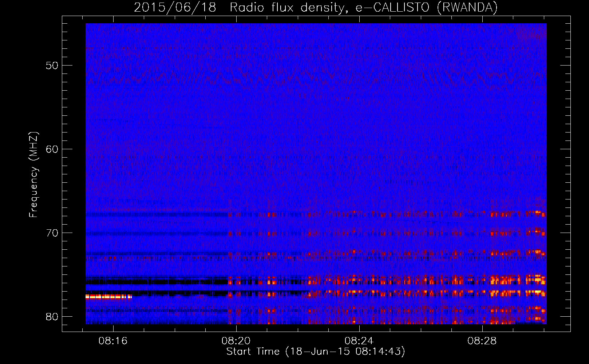Click the '50' frequency tick label
This screenshot has width=589, height=364.
(52, 66)
